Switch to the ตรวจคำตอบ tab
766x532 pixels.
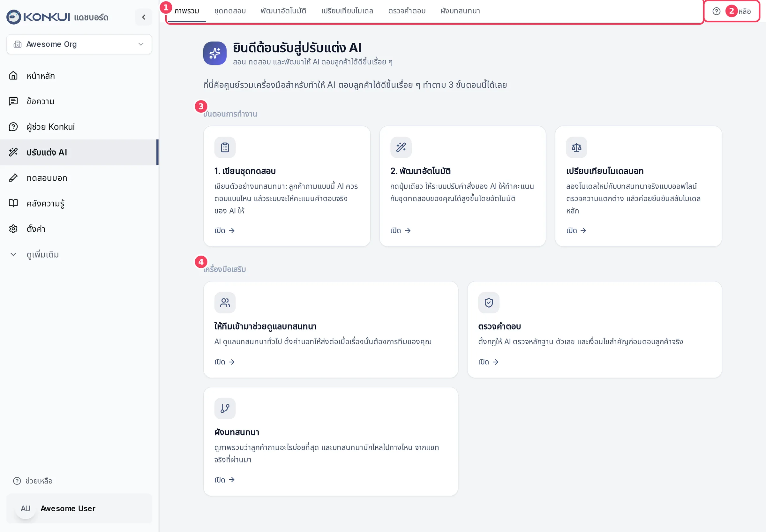tap(407, 11)
